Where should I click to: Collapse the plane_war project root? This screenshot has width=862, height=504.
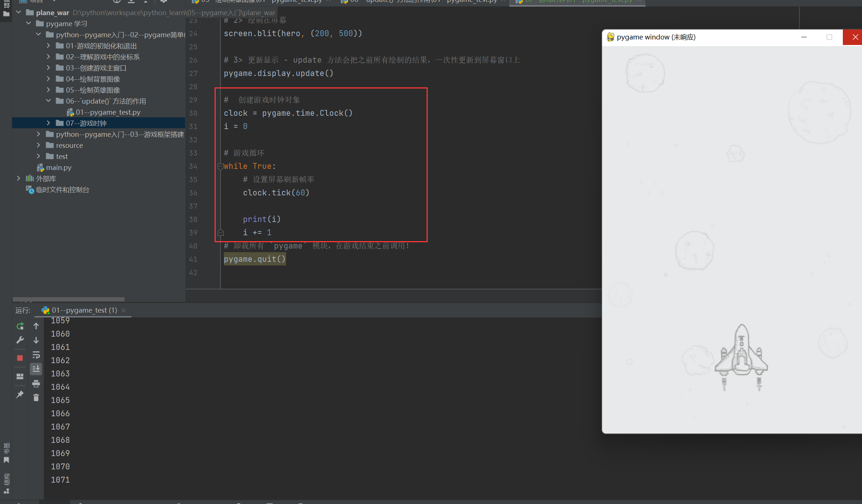18,12
